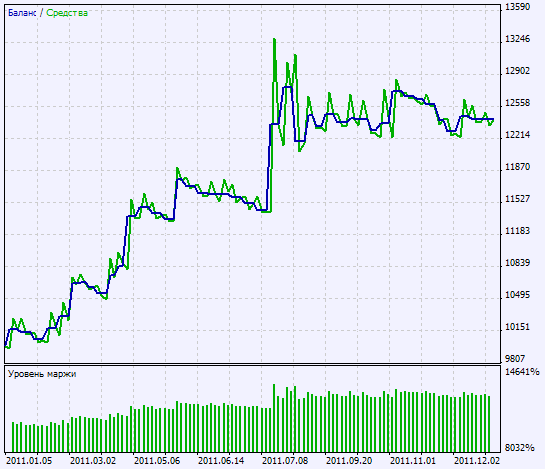Click the 2011.12.02 date axis label
The image size is (545, 469).
point(477,461)
